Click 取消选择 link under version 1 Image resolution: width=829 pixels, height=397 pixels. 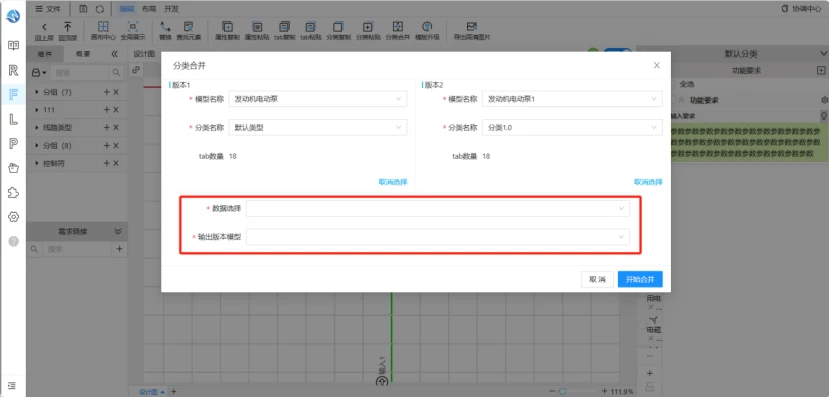[x=393, y=182]
